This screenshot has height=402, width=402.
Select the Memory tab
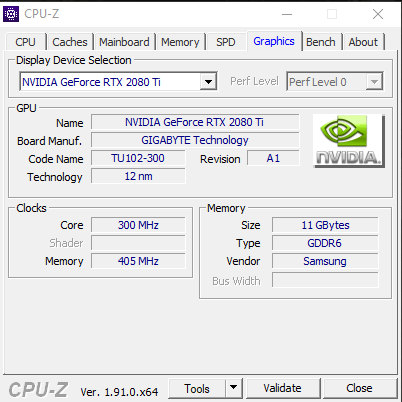(x=180, y=42)
